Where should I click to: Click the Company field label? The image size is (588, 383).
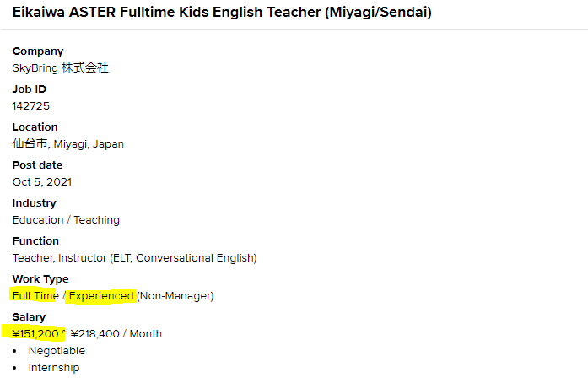(x=38, y=51)
